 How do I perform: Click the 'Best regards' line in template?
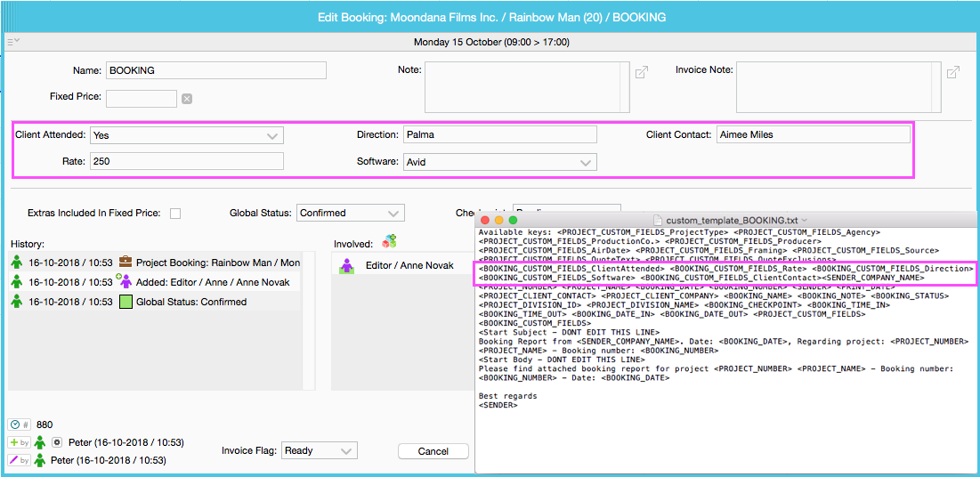pos(507,396)
